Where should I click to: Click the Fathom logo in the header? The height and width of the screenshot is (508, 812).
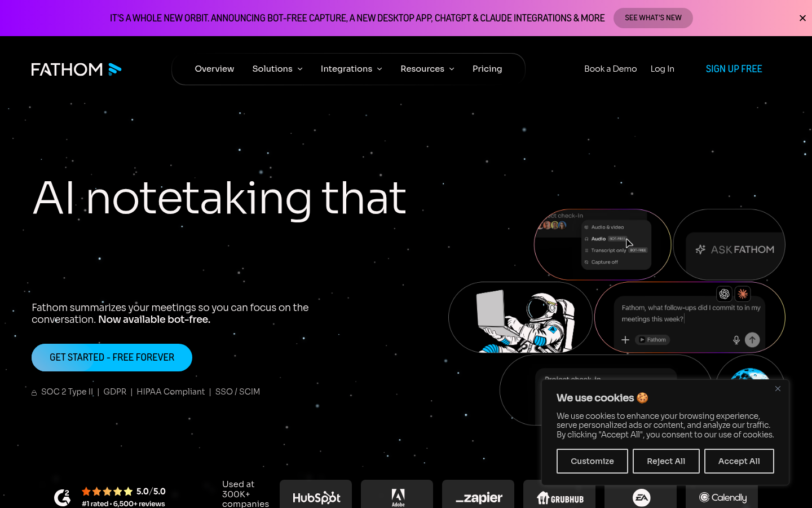pos(76,69)
